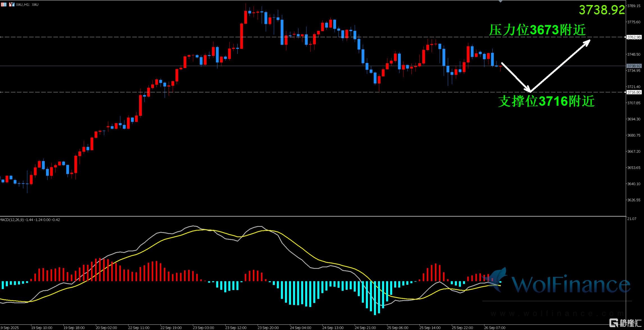
Task: Click the '23 Sep 03:00' time label
Action: [x=203, y=328]
